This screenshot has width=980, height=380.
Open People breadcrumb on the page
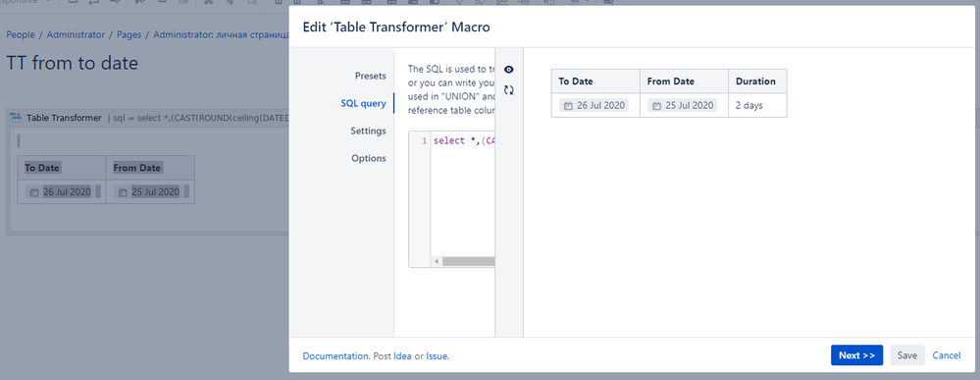pos(22,35)
